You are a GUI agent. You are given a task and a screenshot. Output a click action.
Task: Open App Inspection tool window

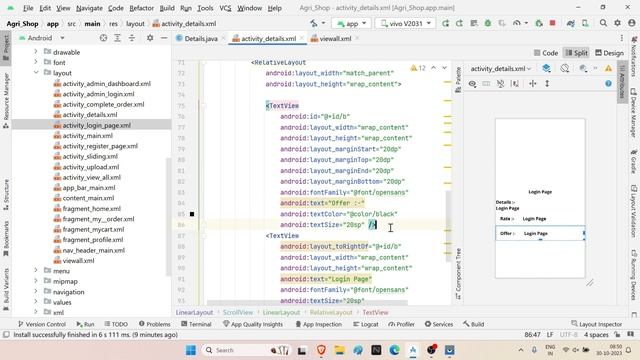[318, 324]
